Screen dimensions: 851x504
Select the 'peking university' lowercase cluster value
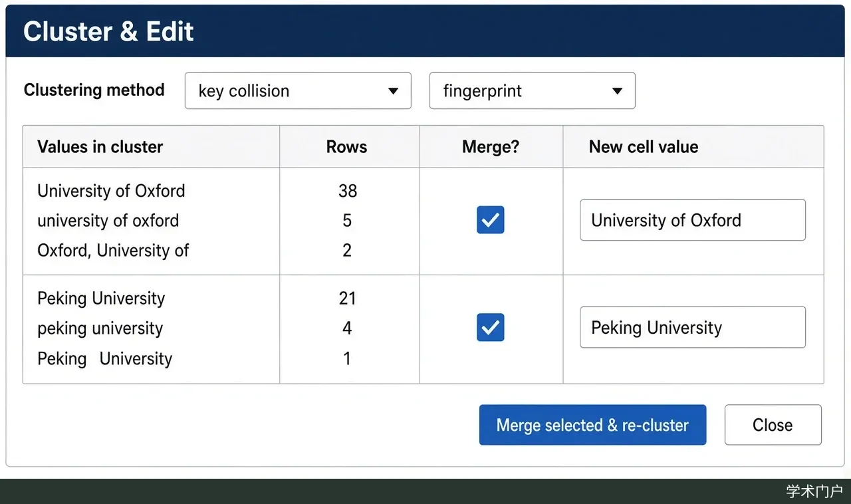pos(100,328)
